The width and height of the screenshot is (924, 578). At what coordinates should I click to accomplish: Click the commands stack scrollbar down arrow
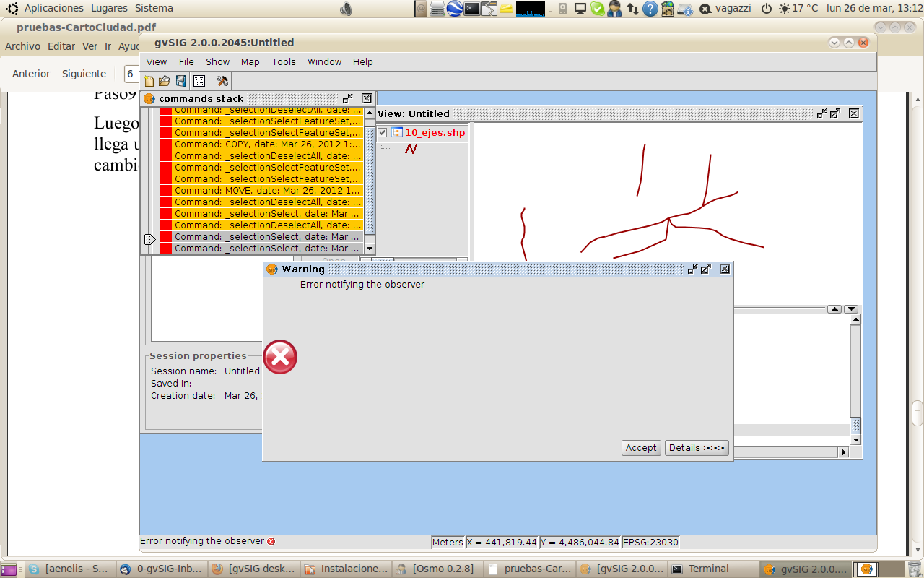pos(370,248)
